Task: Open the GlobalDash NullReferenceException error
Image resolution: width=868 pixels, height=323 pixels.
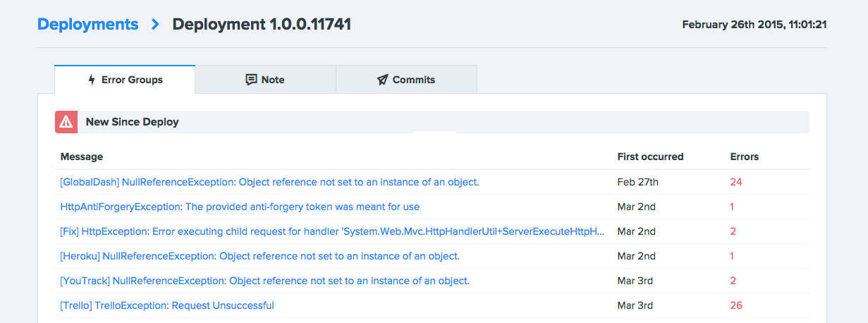Action: (269, 182)
